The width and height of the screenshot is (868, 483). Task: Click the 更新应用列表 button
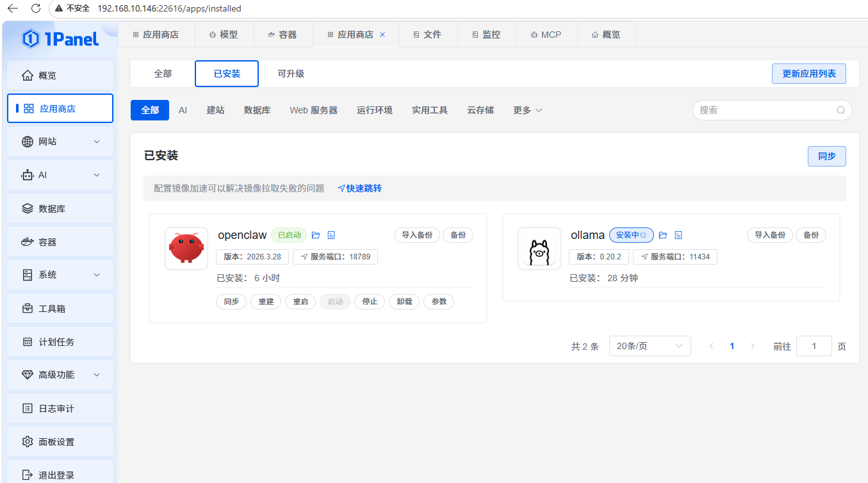(x=808, y=74)
